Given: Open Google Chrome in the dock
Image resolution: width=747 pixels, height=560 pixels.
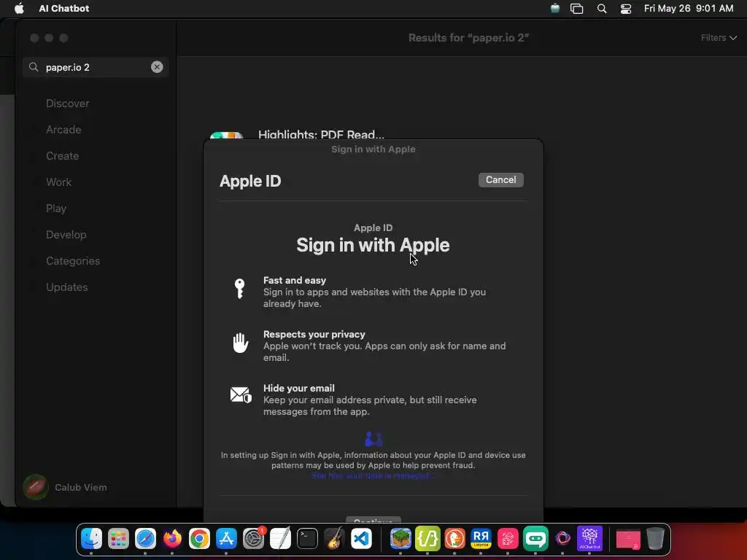Looking at the screenshot, I should [199, 539].
